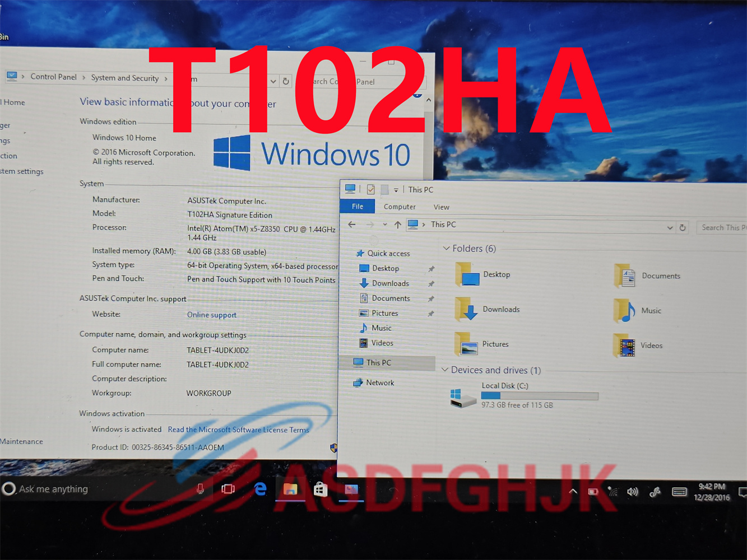Open the Action Center notification icon
The width and height of the screenshot is (747, 560).
coord(743,492)
